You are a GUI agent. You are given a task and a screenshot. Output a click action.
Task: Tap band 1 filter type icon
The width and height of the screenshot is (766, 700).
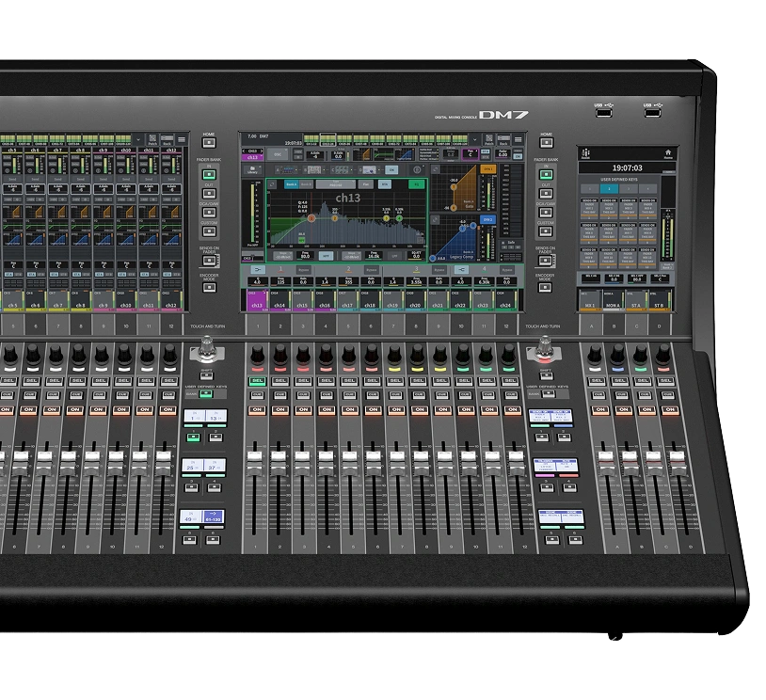tap(258, 270)
